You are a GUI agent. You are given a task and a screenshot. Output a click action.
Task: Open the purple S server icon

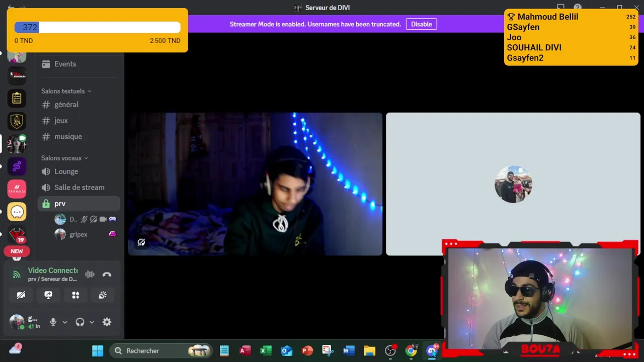(x=17, y=166)
